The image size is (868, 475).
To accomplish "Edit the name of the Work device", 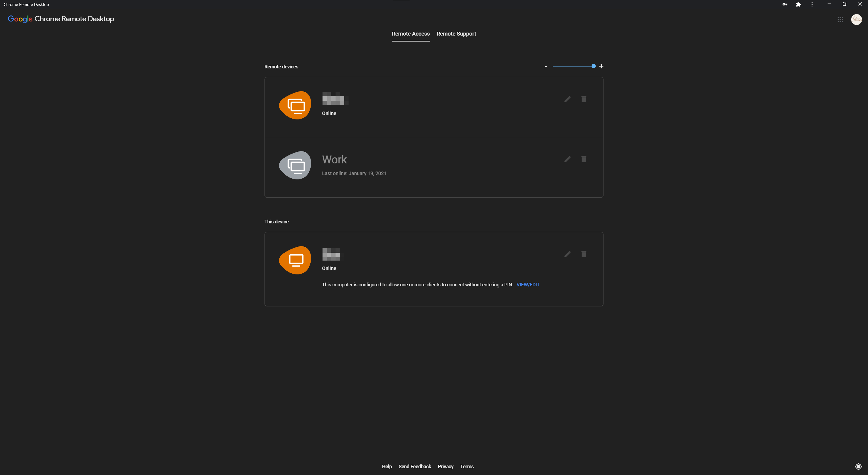I will (x=567, y=159).
